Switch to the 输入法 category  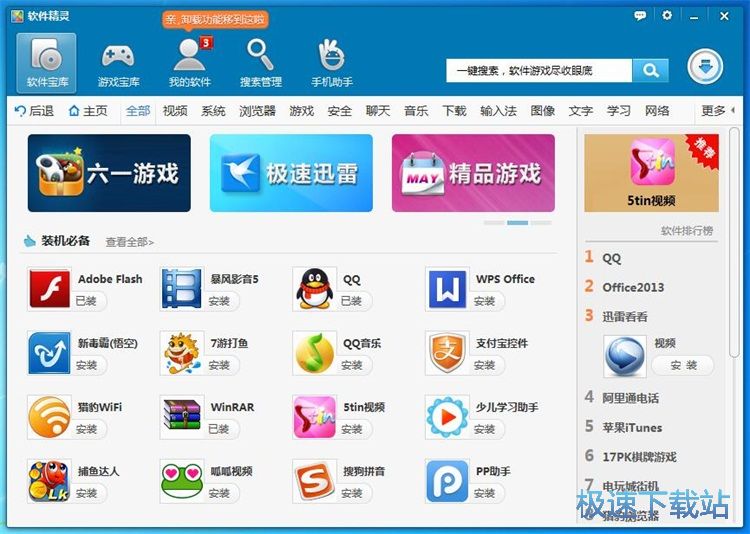coord(498,111)
